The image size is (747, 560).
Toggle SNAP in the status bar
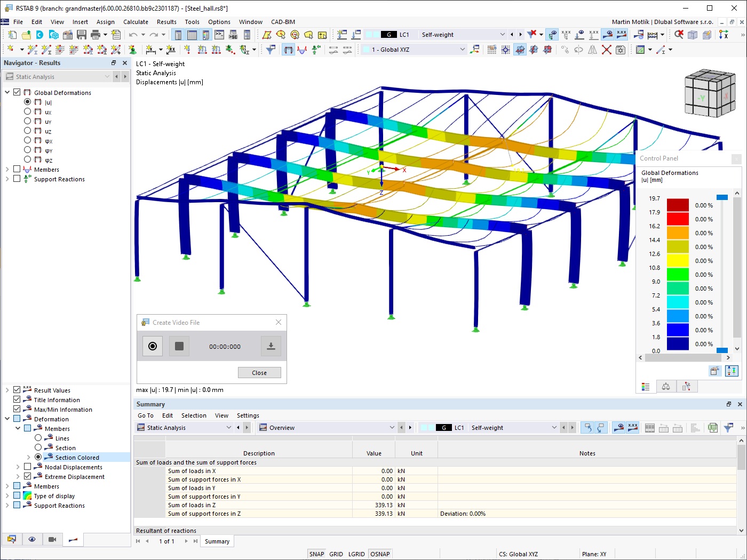[x=316, y=554]
